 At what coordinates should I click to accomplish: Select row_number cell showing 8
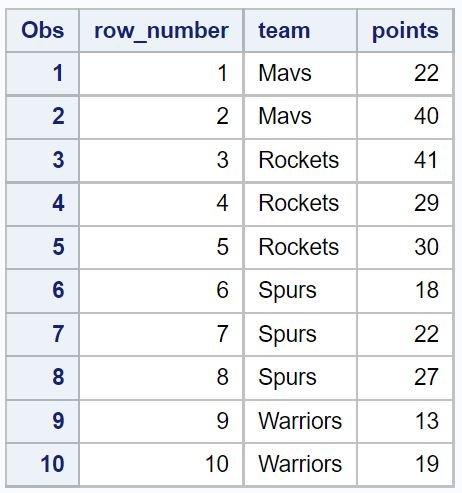tap(161, 378)
